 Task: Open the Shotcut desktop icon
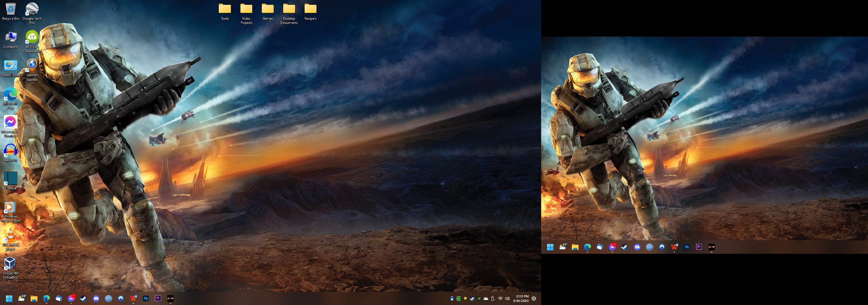[10, 179]
